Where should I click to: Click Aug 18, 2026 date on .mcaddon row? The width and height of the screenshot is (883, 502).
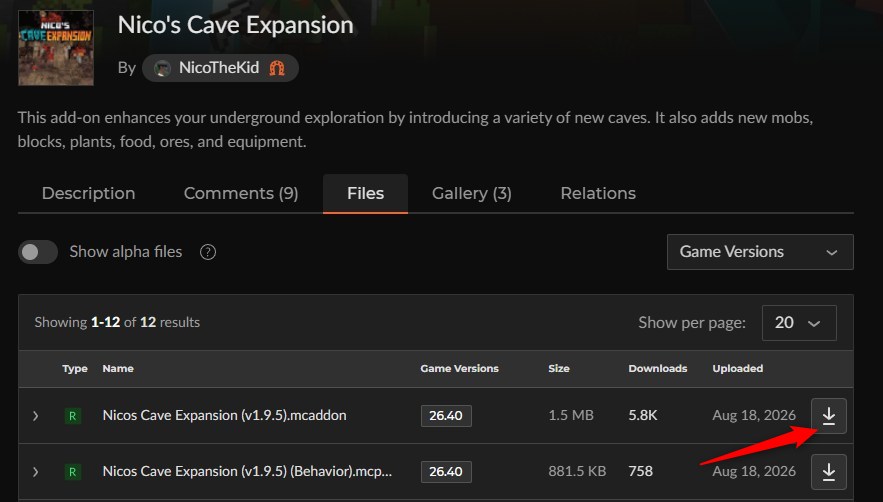click(x=754, y=415)
